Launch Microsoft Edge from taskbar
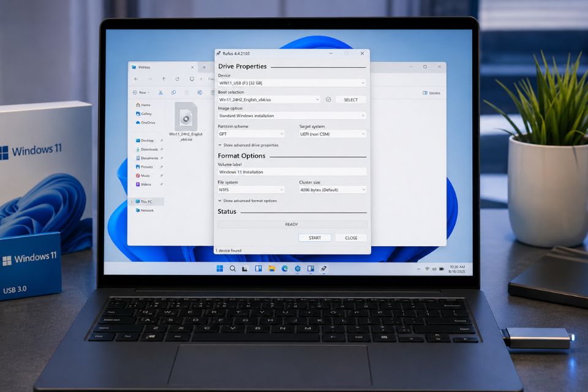The image size is (588, 392). point(285,268)
